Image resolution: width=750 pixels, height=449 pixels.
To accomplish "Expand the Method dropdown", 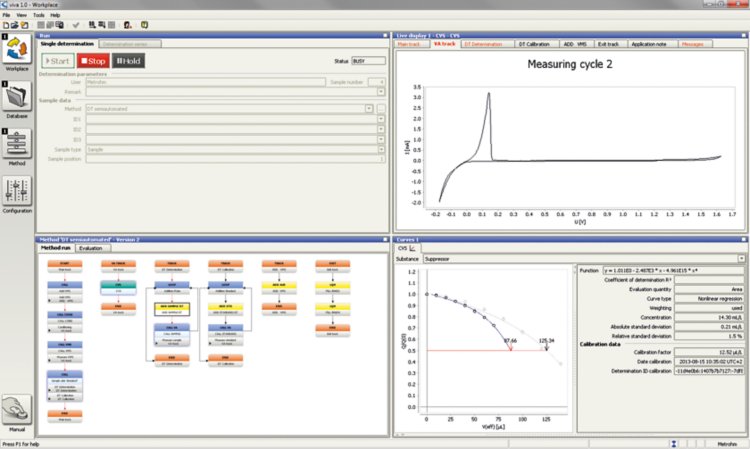I will pyautogui.click(x=371, y=108).
